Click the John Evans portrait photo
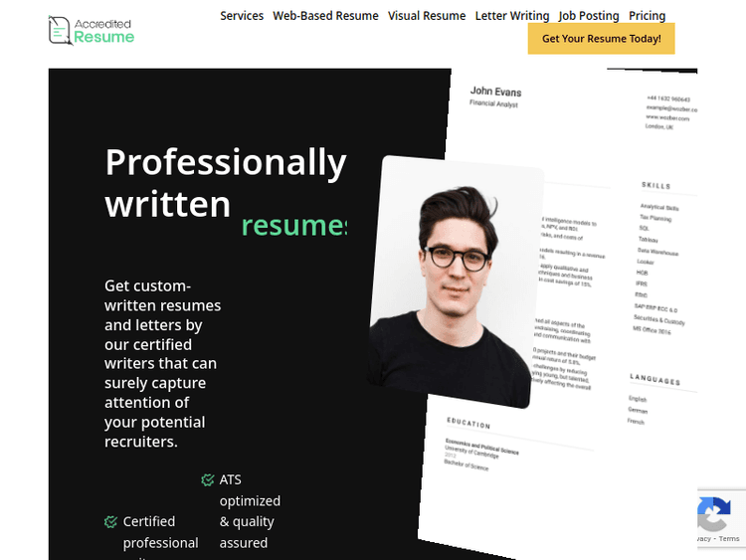746x560 pixels. tap(456, 281)
